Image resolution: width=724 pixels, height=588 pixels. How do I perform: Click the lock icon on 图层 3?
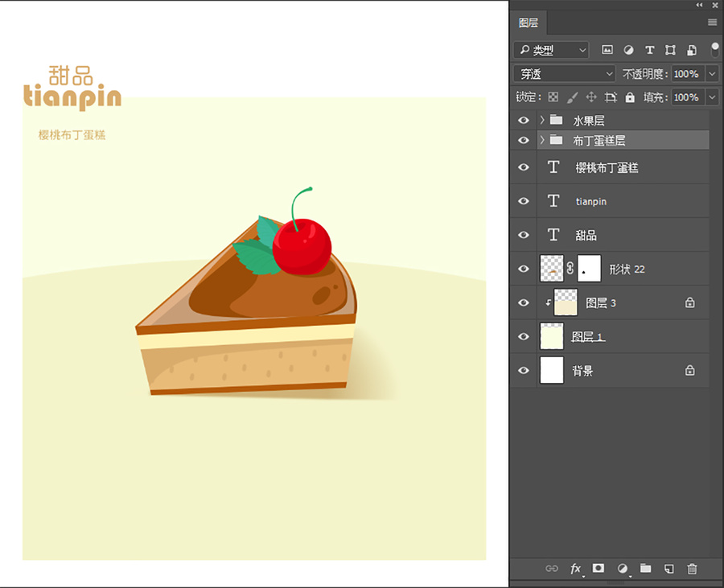click(690, 302)
